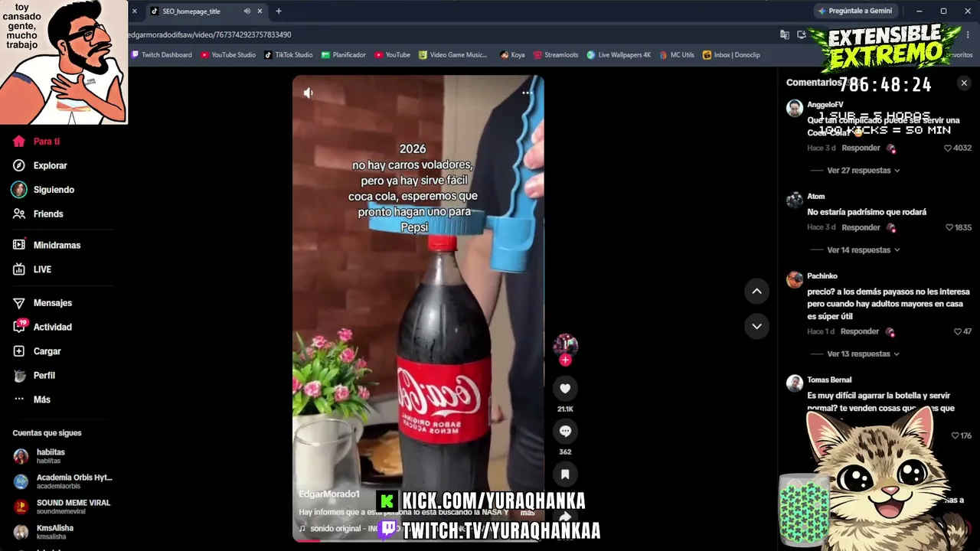Image resolution: width=980 pixels, height=551 pixels.
Task: Open Tomas Bernal's profile name
Action: (x=829, y=380)
